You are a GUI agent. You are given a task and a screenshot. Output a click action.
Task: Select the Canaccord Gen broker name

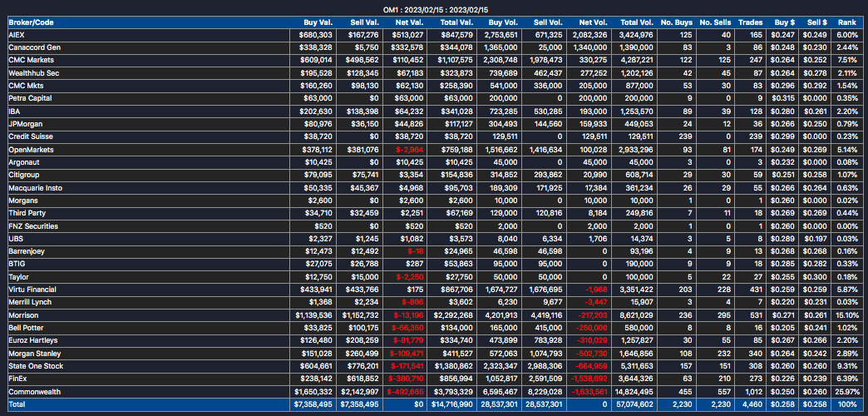click(x=35, y=47)
